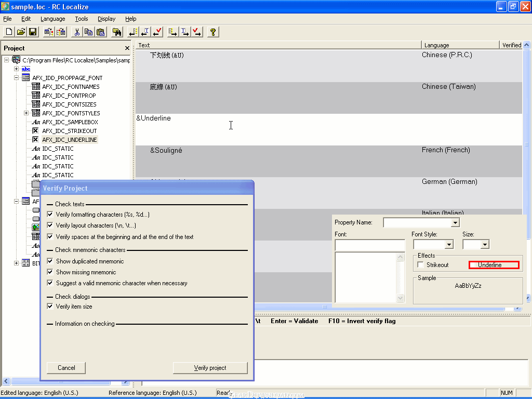This screenshot has height=399, width=532.
Task: Open the Tools menu
Action: point(82,19)
